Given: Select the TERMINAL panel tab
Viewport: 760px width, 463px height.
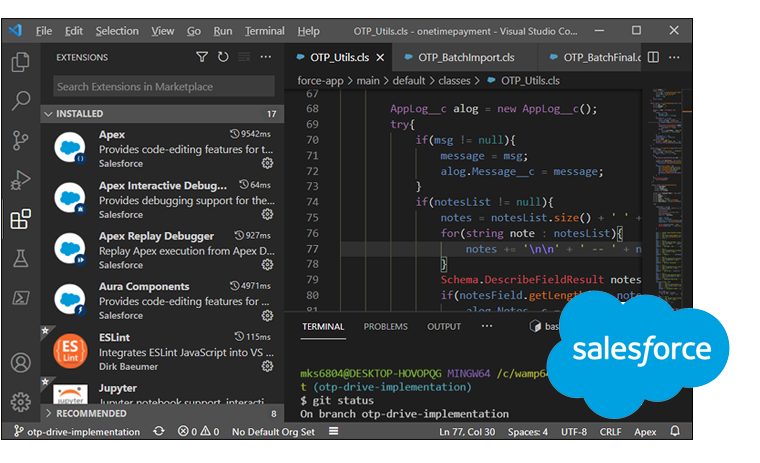Looking at the screenshot, I should 323,327.
